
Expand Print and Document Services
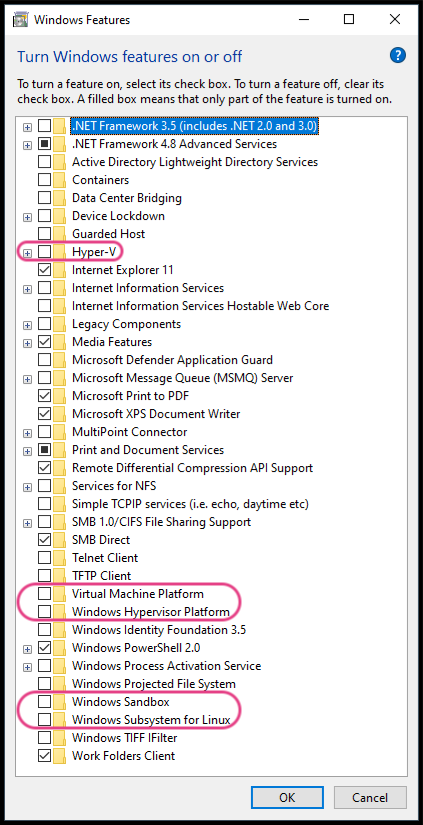(27, 451)
